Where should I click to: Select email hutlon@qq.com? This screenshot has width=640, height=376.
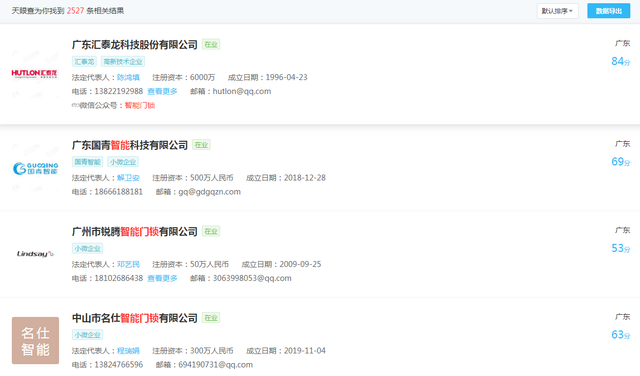tap(242, 91)
